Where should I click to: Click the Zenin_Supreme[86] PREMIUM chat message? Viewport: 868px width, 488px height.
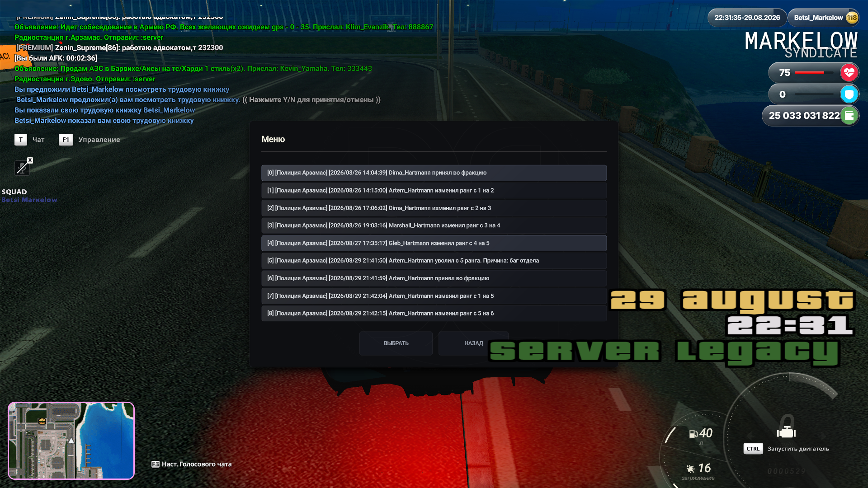(119, 48)
